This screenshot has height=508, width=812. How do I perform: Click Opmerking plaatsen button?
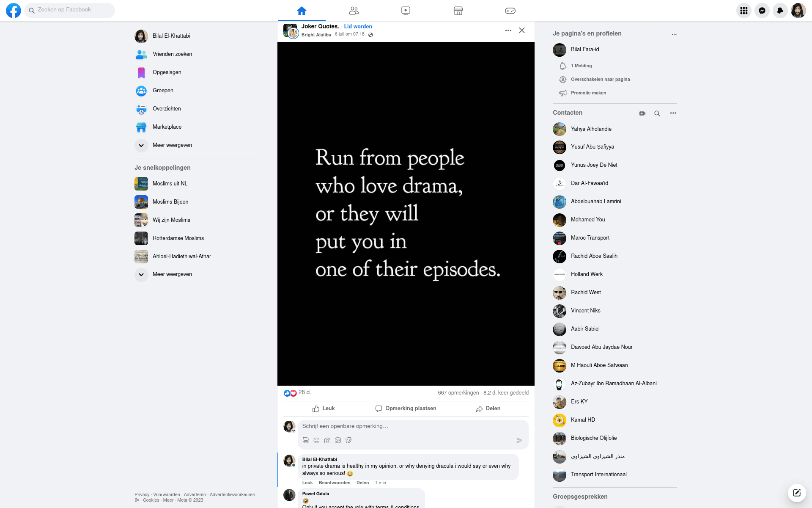(x=406, y=409)
